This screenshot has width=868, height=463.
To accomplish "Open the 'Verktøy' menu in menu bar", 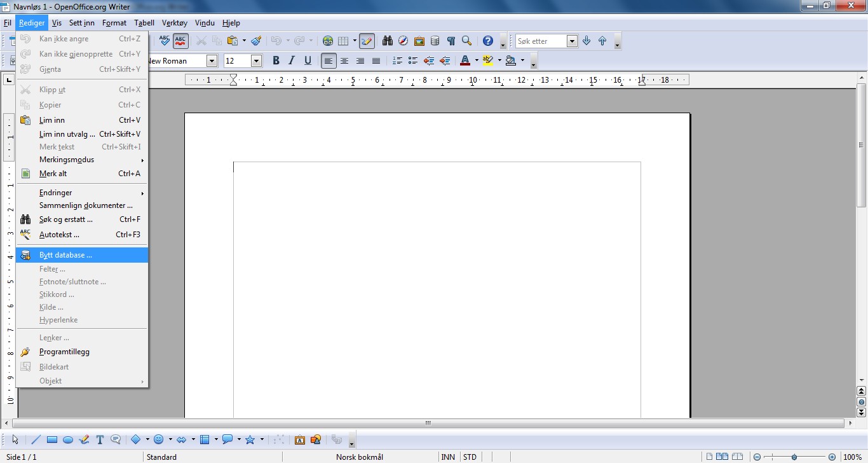I will [x=175, y=23].
